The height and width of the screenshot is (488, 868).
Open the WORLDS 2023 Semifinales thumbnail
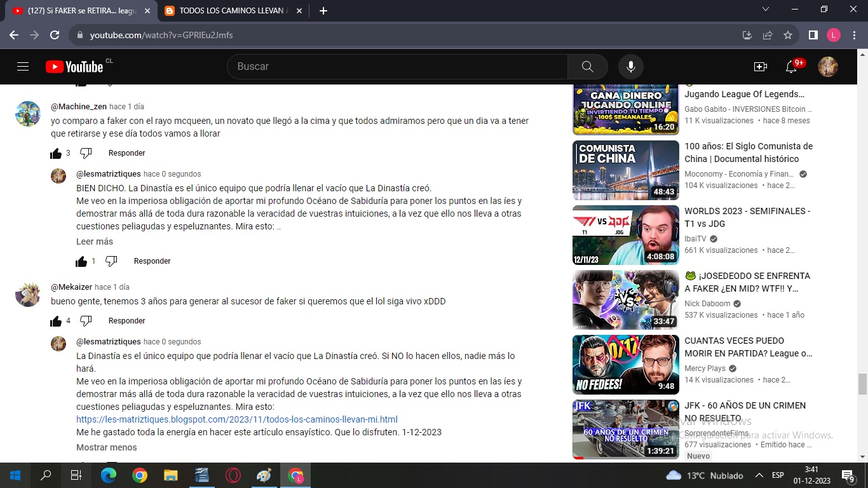coord(626,235)
